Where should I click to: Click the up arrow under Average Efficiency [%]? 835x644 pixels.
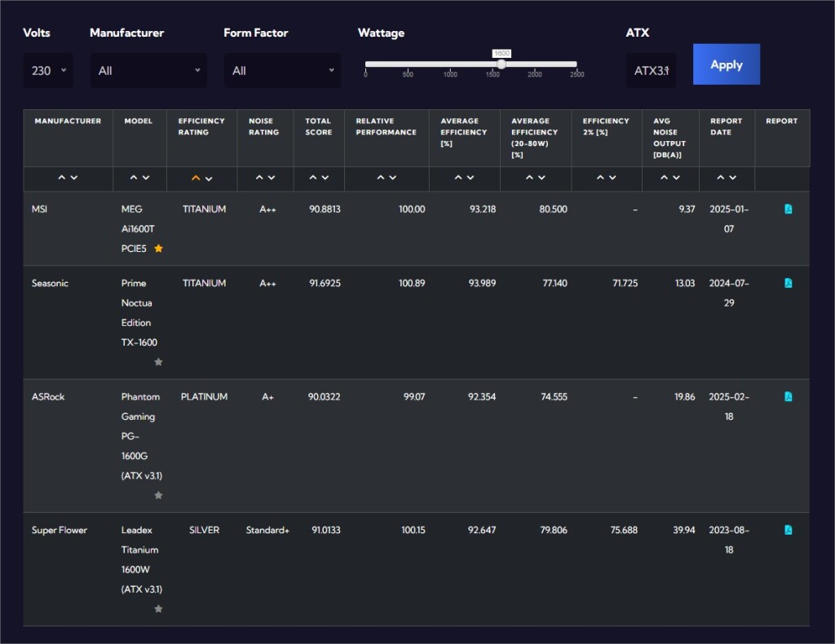pyautogui.click(x=458, y=178)
